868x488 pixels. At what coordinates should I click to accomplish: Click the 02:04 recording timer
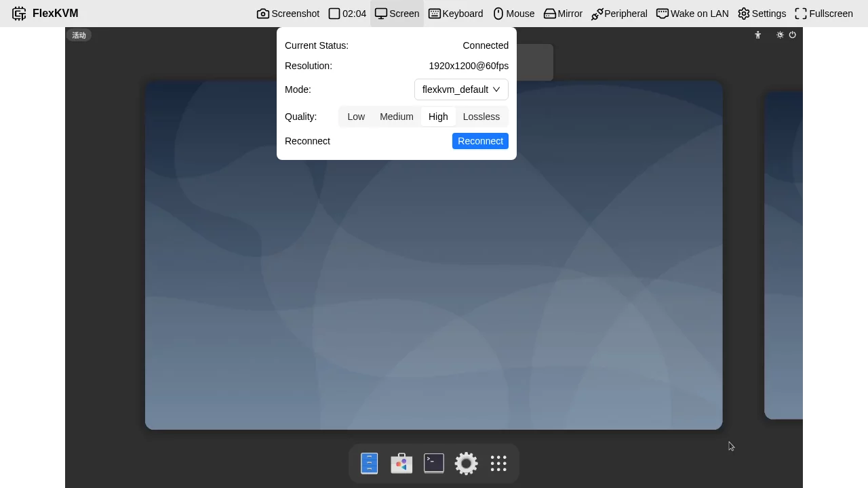[347, 14]
